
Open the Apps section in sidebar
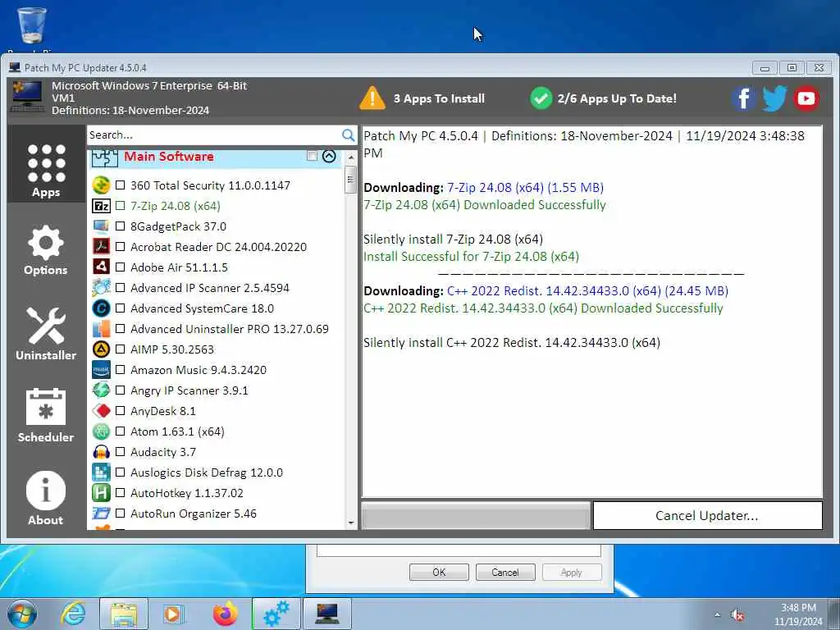[46, 164]
